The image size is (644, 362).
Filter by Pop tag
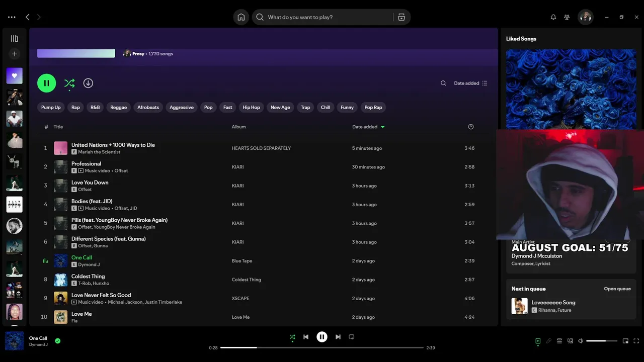[208, 107]
